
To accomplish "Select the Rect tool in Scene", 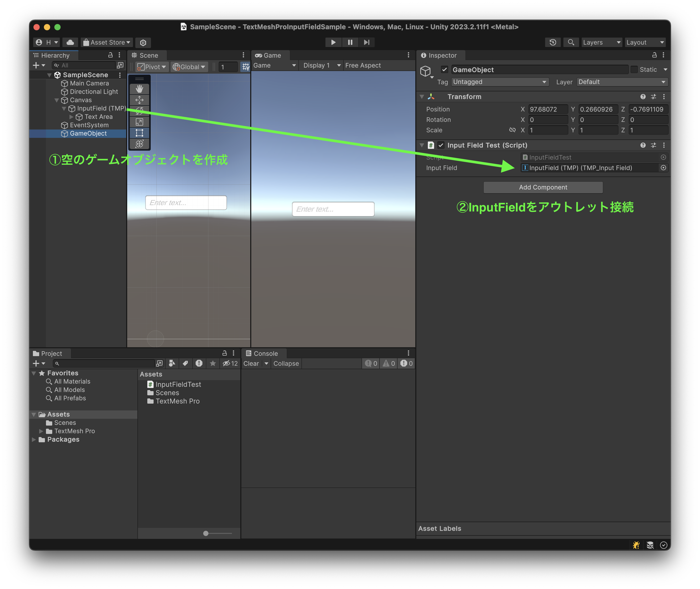I will [x=139, y=133].
